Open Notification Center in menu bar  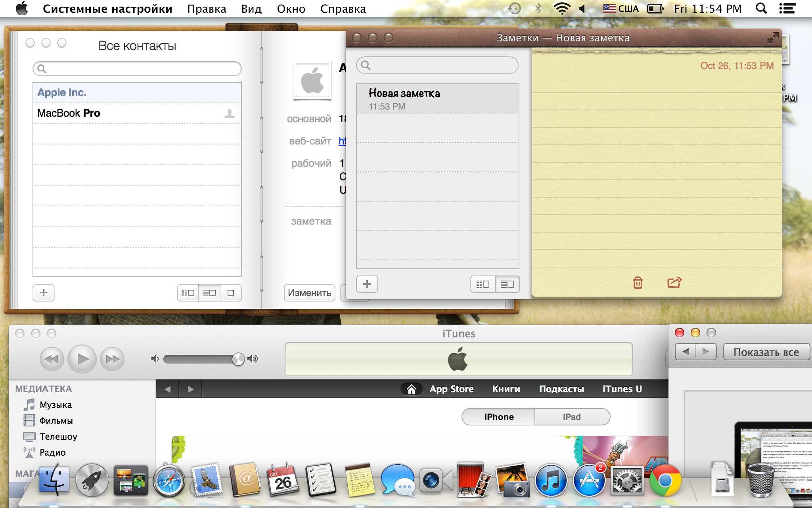(787, 8)
